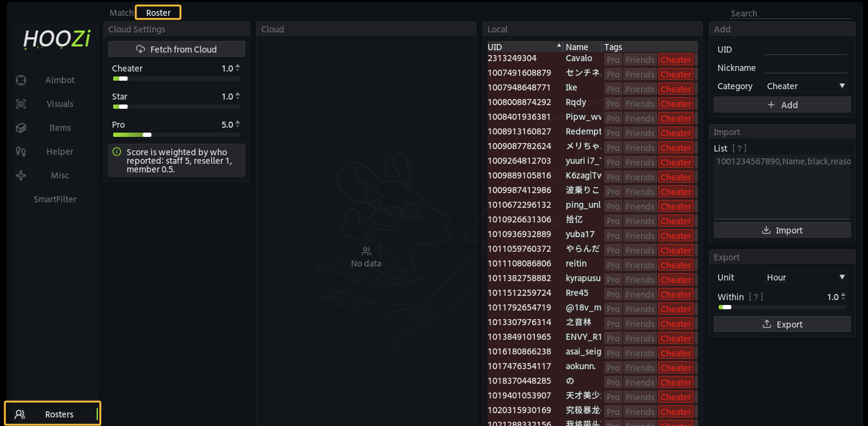Click the Add button

(782, 105)
